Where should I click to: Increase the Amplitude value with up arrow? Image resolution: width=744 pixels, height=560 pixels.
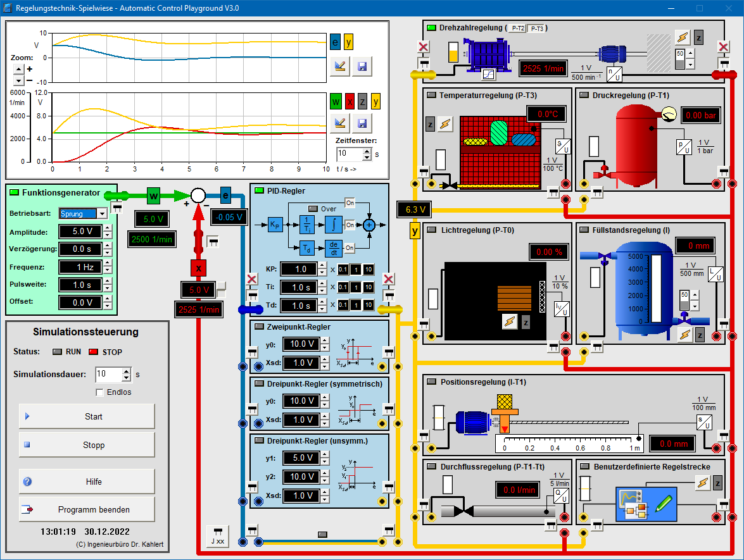(x=108, y=228)
